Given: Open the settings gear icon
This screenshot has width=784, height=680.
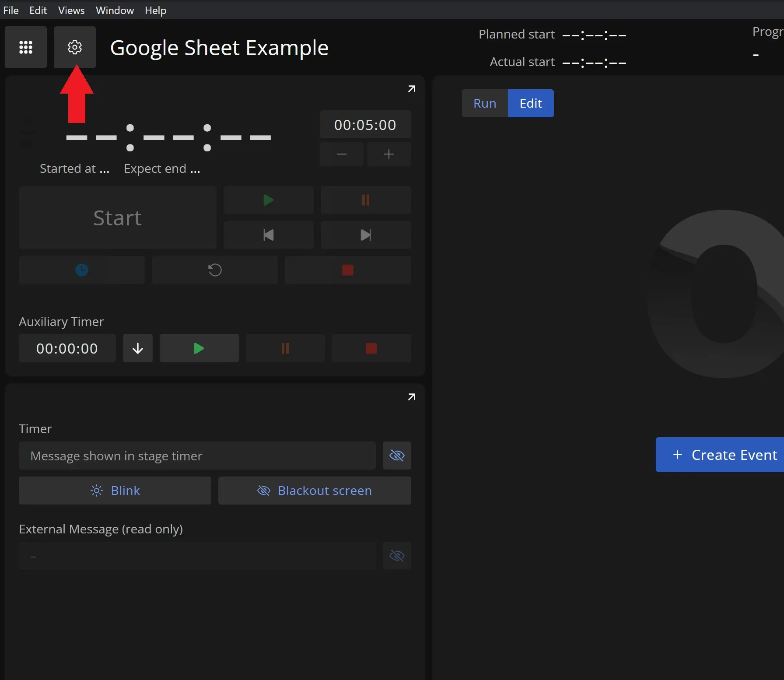Looking at the screenshot, I should (74, 47).
